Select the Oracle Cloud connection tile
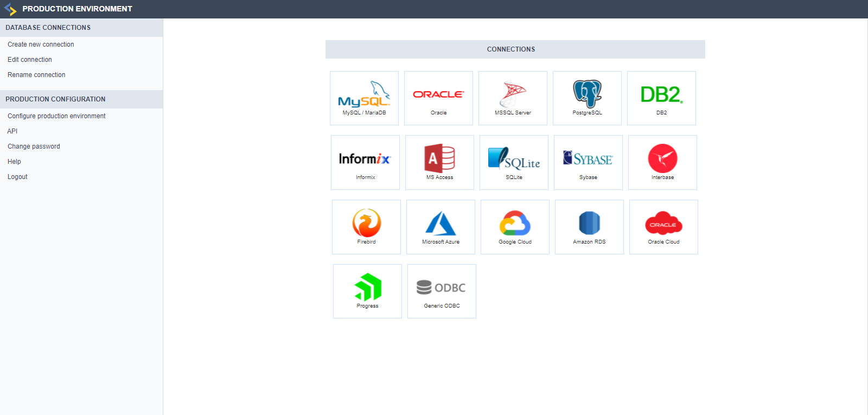Viewport: 868px width, 415px height. pos(663,227)
